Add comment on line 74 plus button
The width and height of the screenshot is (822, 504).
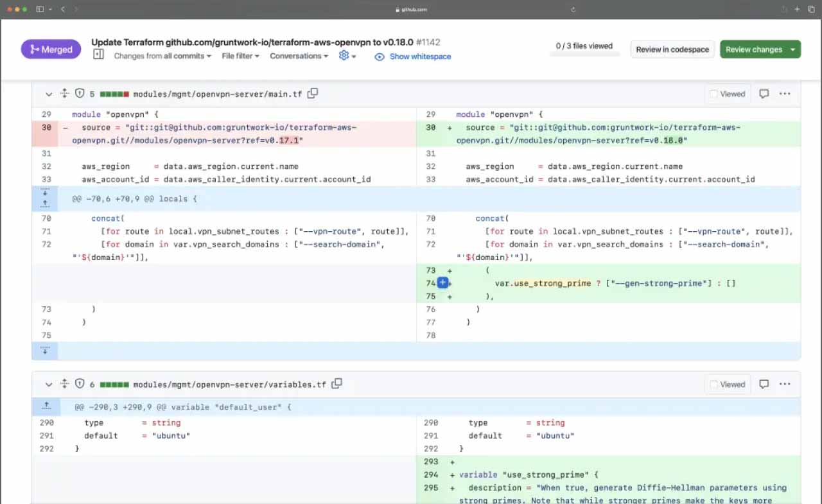442,283
